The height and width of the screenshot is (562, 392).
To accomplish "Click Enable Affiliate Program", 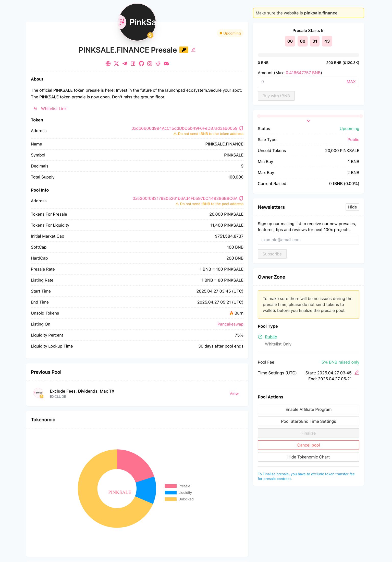I will (x=309, y=409).
